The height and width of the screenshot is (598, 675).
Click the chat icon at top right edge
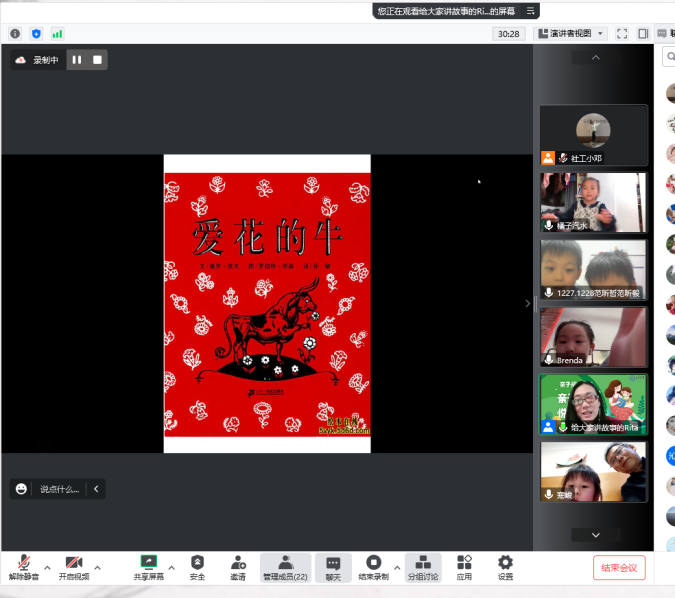point(662,34)
